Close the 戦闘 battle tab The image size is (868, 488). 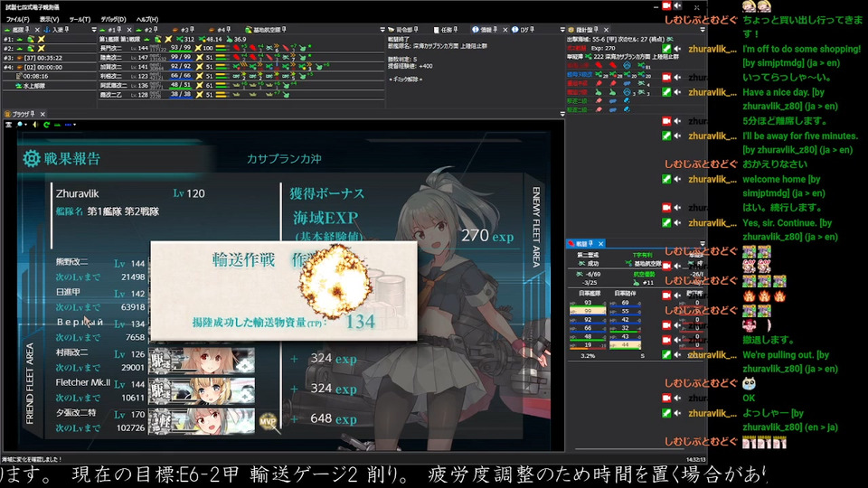point(600,243)
